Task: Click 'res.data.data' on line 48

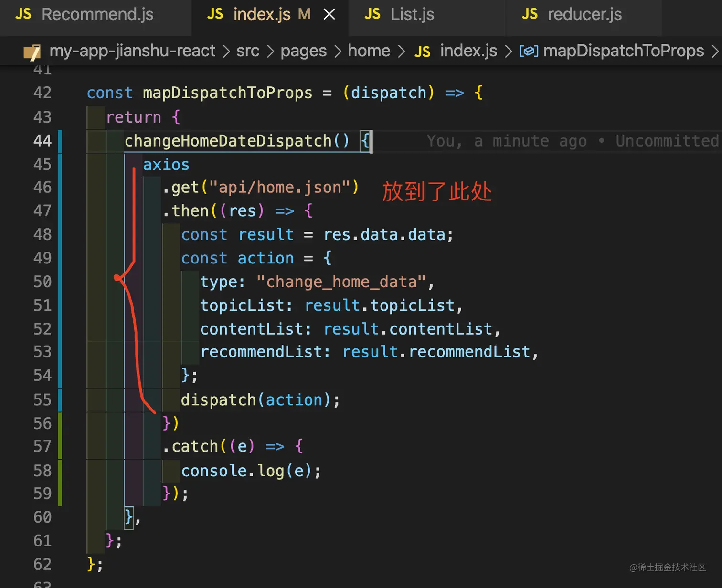Action: [384, 235]
